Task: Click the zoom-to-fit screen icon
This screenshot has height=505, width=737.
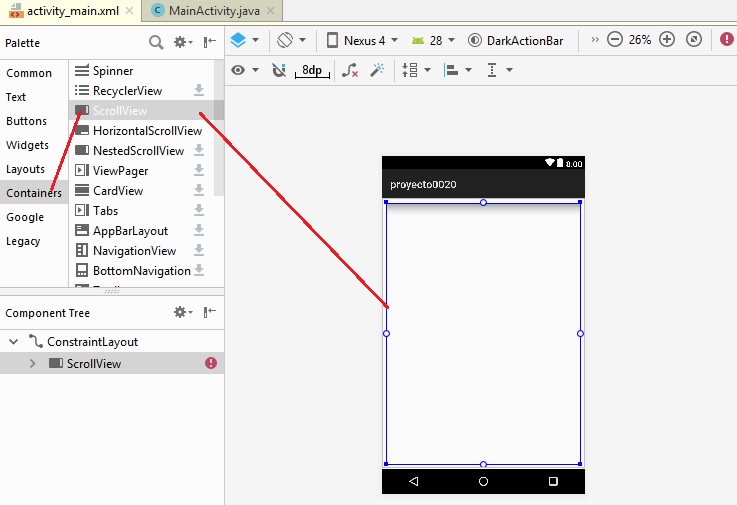Action: coord(694,40)
